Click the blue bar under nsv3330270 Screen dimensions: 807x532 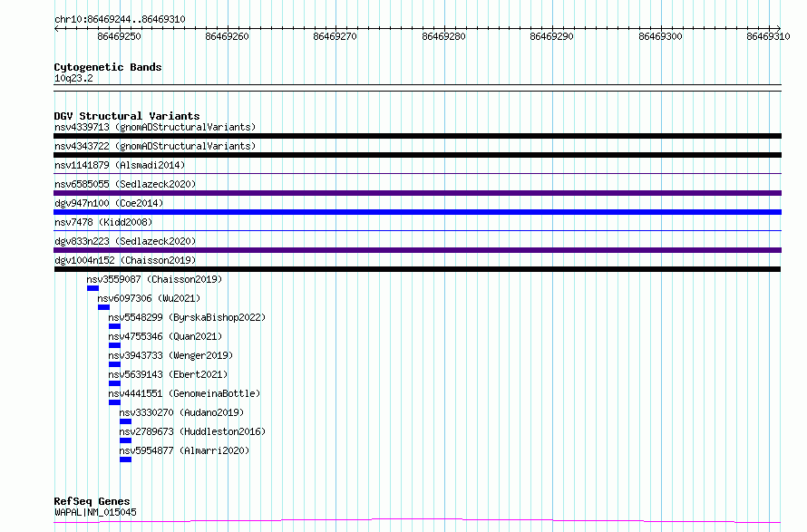click(125, 421)
